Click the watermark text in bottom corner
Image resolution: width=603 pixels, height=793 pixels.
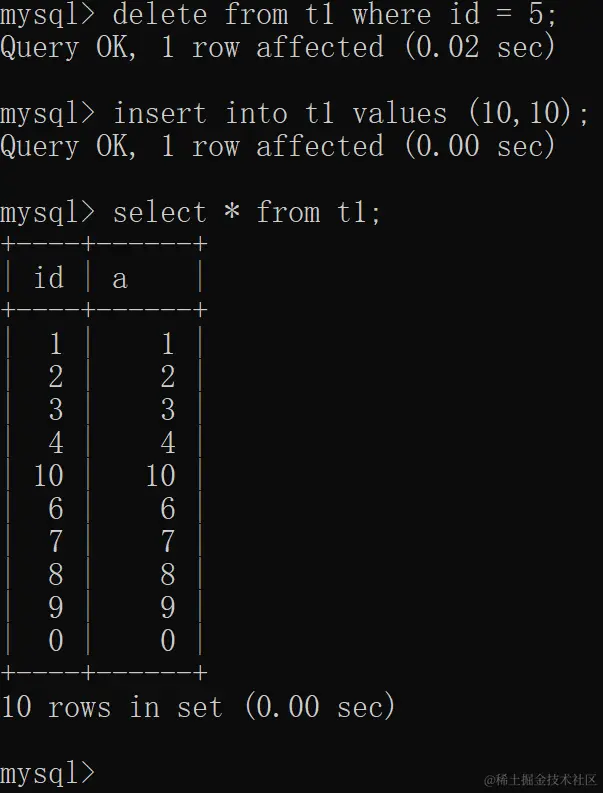pos(540,779)
